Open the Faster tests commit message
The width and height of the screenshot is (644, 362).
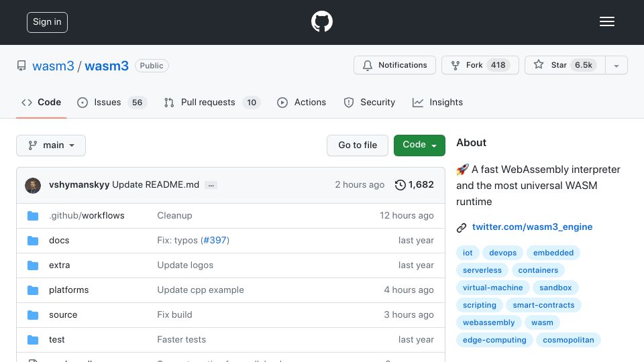[x=182, y=339]
